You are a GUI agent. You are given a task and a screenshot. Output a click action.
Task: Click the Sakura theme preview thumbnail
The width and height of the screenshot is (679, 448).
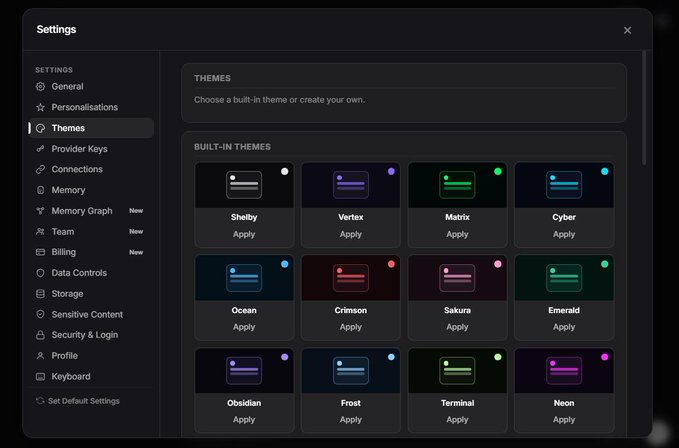pyautogui.click(x=457, y=278)
